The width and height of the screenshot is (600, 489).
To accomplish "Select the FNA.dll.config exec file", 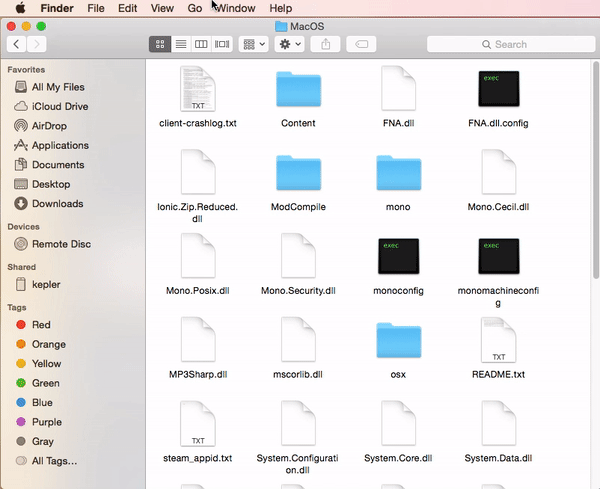I will [499, 89].
